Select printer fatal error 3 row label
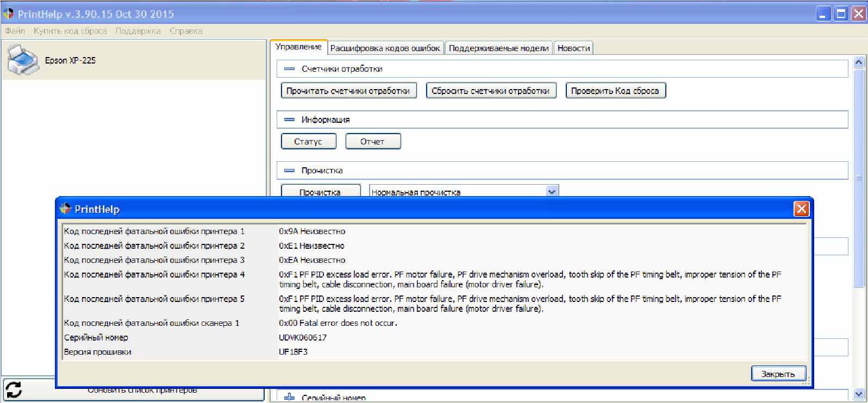 (154, 260)
